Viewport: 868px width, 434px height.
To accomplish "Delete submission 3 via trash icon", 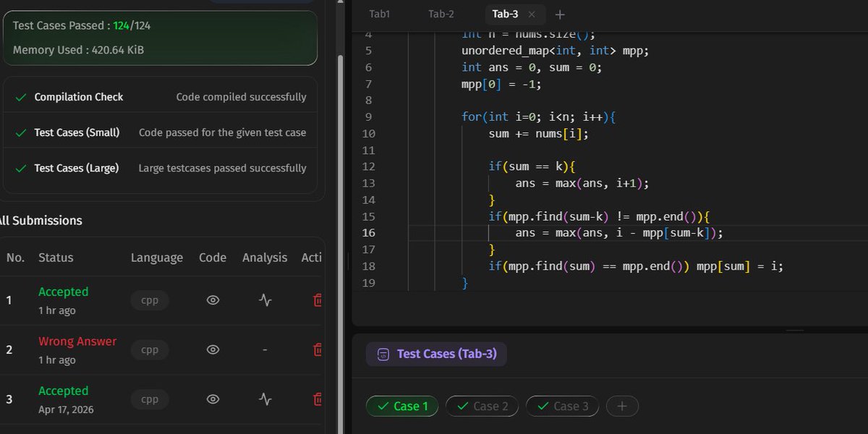I will pos(317,399).
